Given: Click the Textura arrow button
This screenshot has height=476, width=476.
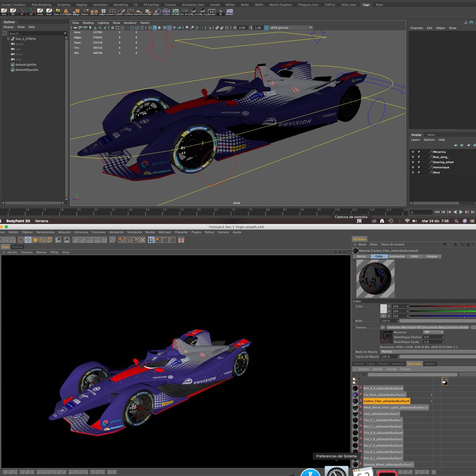Looking at the screenshot, I should pos(383,327).
